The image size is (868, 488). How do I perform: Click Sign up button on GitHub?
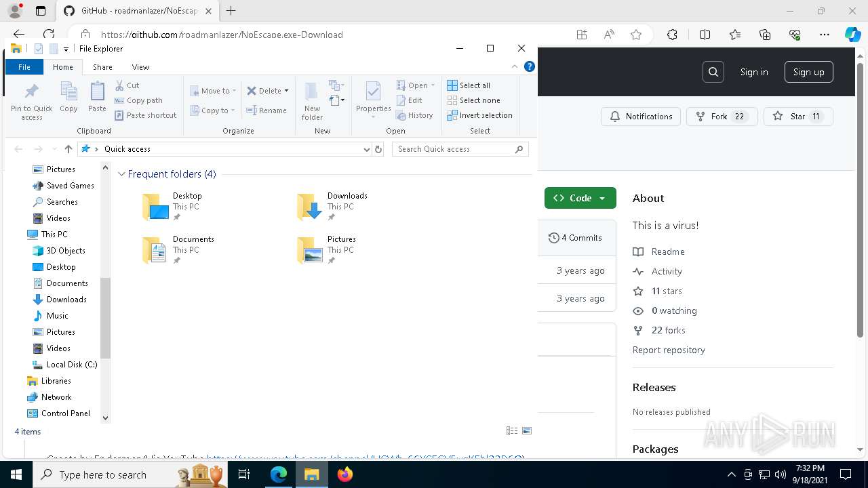pyautogui.click(x=809, y=72)
